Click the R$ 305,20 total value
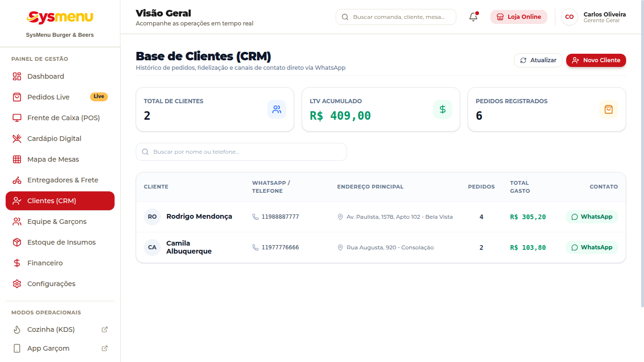The width and height of the screenshot is (644, 362). pos(528,217)
